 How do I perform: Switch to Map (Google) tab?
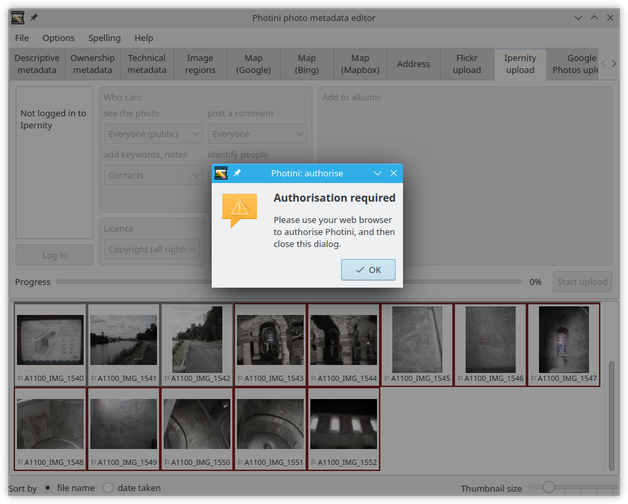(254, 64)
